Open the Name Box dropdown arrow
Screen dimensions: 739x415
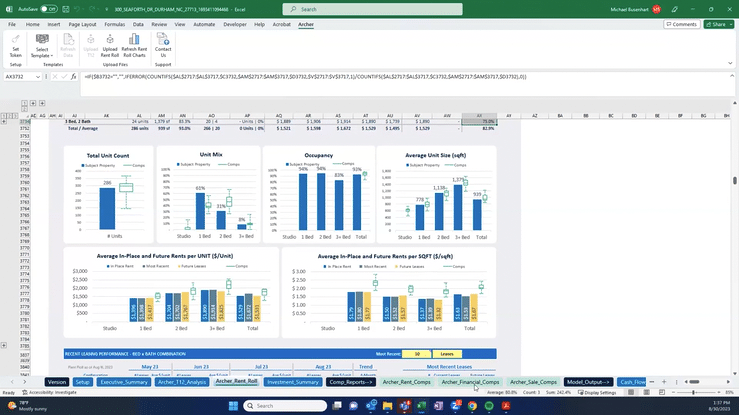[38, 76]
